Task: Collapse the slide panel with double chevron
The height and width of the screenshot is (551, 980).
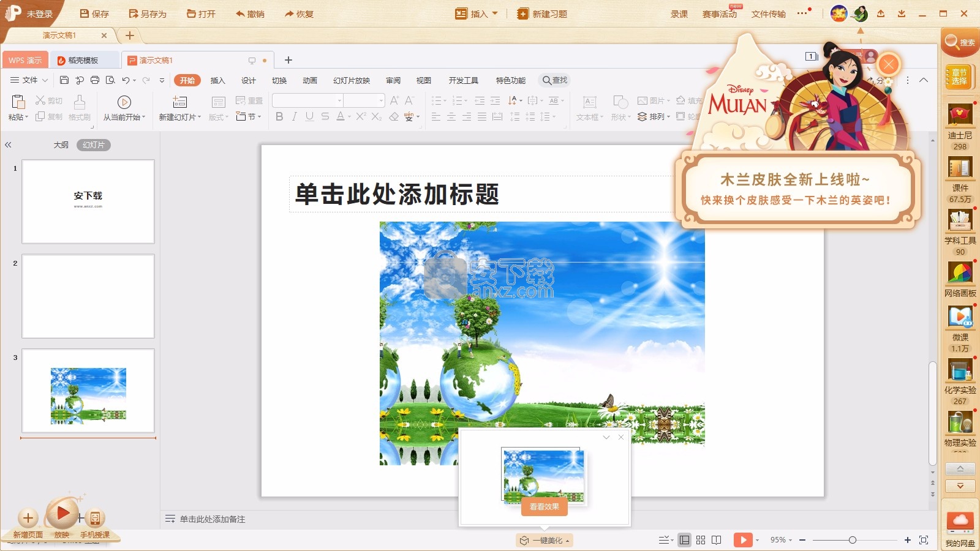Action: pyautogui.click(x=8, y=145)
